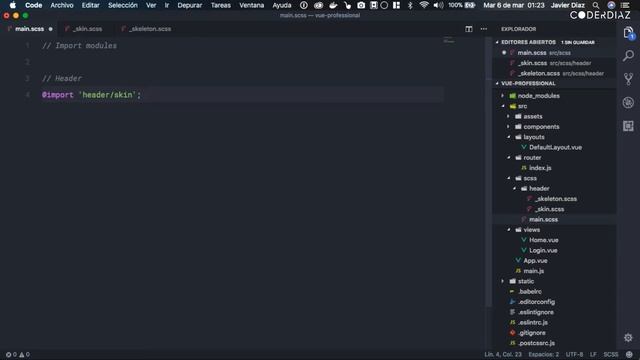
Task: Select main.scss in the scss folder tree
Action: coord(543,220)
